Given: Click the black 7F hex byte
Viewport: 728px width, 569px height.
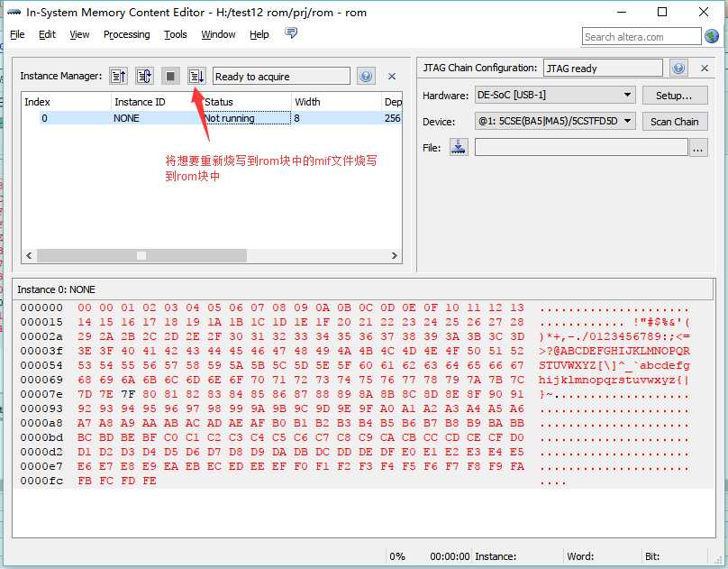Looking at the screenshot, I should click(128, 394).
